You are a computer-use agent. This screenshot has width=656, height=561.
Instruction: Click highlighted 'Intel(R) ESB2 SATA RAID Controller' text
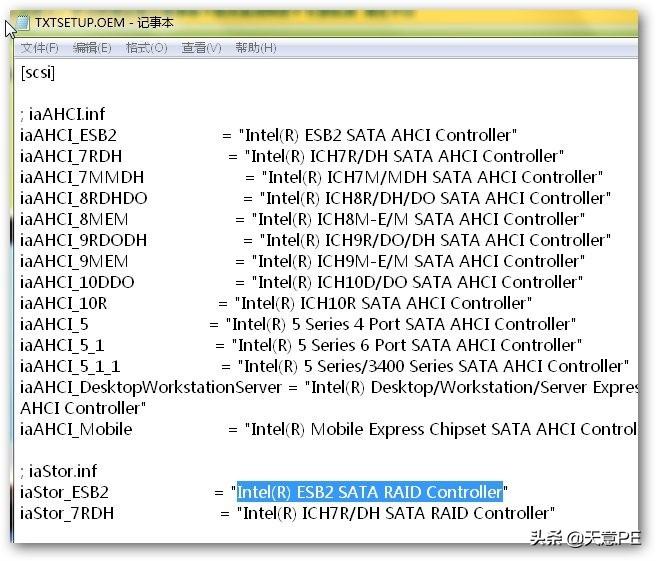370,492
